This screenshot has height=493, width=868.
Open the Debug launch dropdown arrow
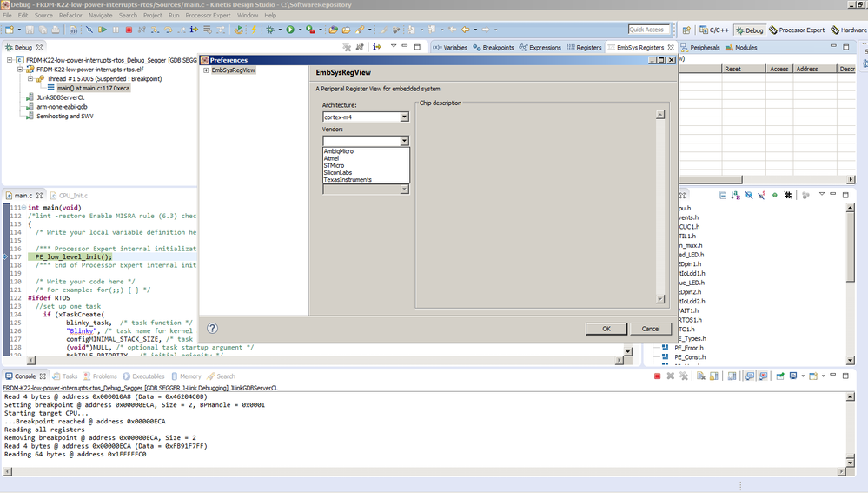click(x=280, y=30)
